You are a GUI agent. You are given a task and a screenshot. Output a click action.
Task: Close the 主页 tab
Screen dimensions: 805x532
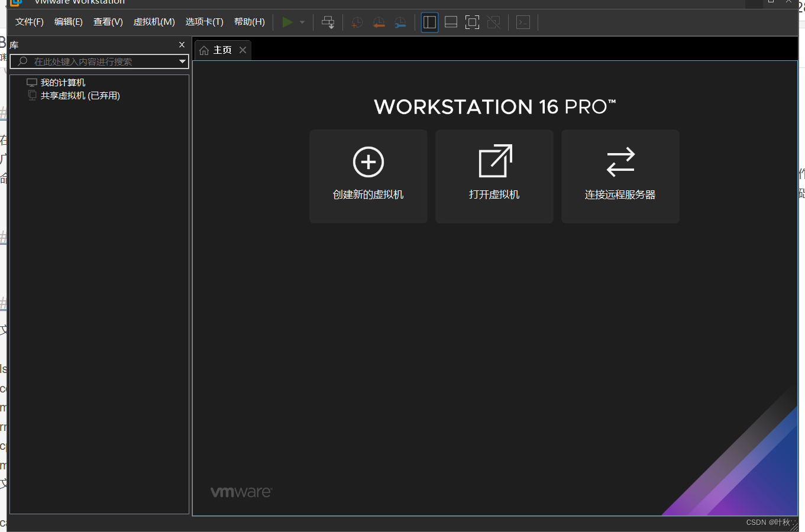(243, 50)
